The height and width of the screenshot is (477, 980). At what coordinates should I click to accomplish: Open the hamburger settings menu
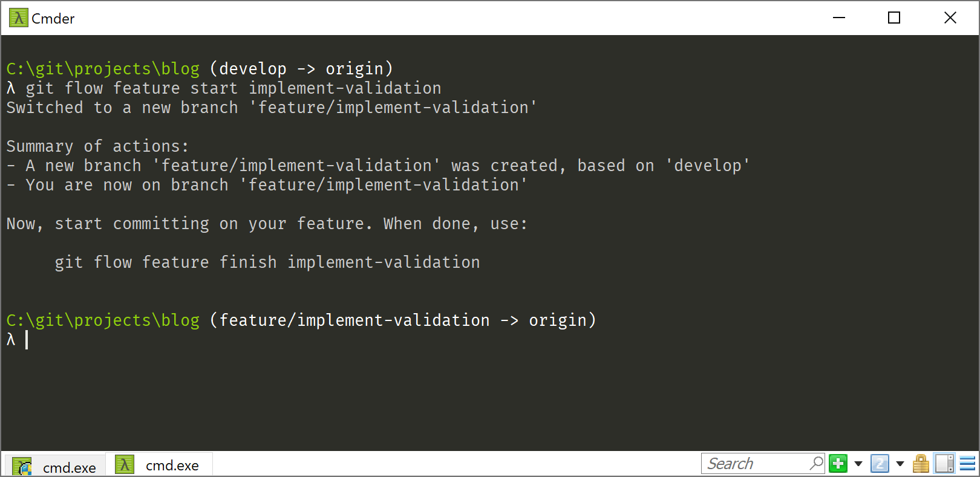(967, 464)
